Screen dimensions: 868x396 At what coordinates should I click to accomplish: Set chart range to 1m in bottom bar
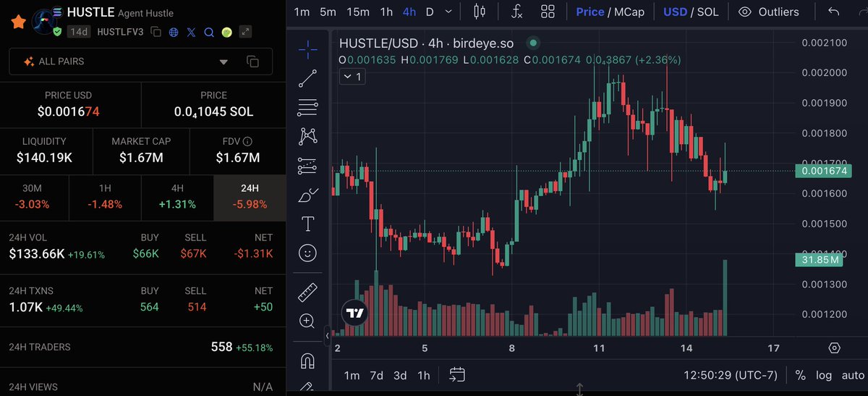coord(352,375)
